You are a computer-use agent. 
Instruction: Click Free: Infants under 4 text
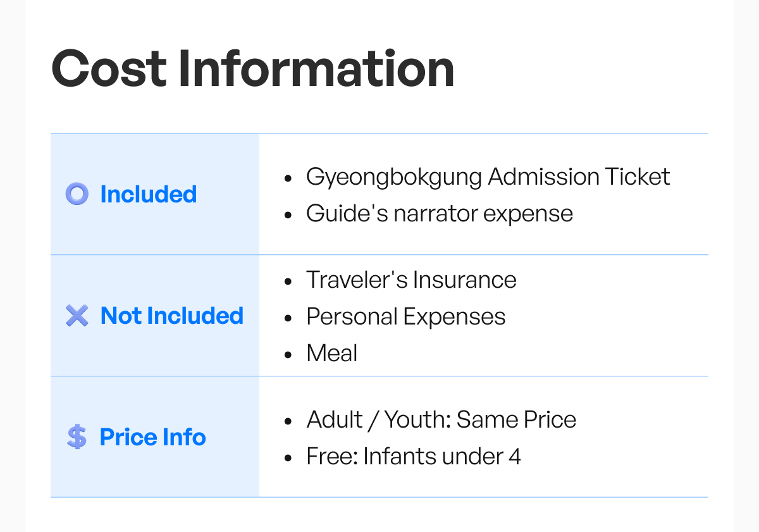point(414,456)
